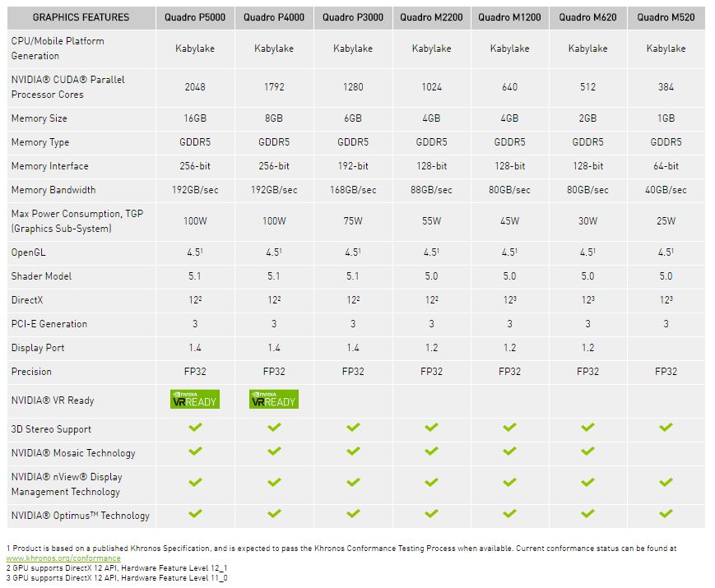Click 3D Stereo Support checkmark for Quadro P5000
This screenshot has width=715, height=588.
195,428
